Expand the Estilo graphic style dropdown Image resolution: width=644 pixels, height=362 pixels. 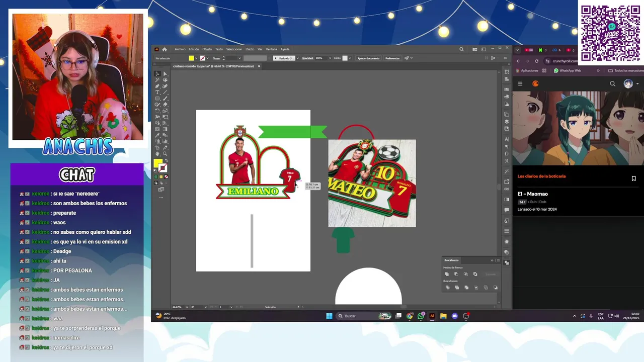click(x=350, y=58)
